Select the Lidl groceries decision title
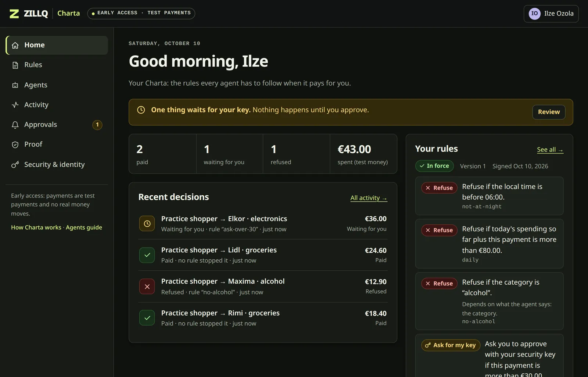The height and width of the screenshot is (377, 588). pyautogui.click(x=219, y=250)
